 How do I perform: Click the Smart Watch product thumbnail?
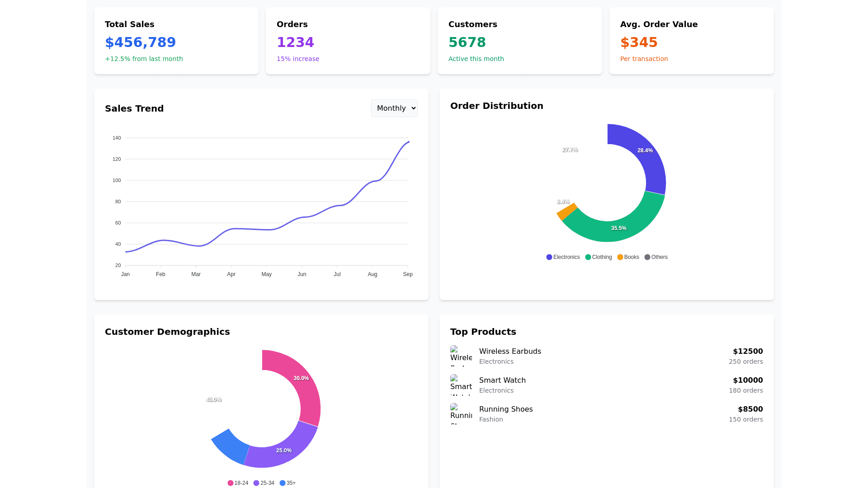pos(461,385)
